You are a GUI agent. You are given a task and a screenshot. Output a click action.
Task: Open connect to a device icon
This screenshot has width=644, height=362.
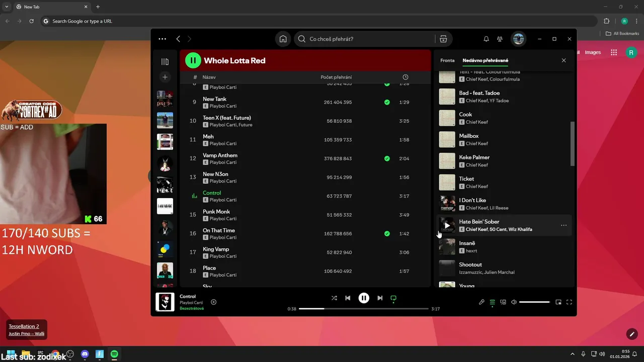(x=503, y=302)
